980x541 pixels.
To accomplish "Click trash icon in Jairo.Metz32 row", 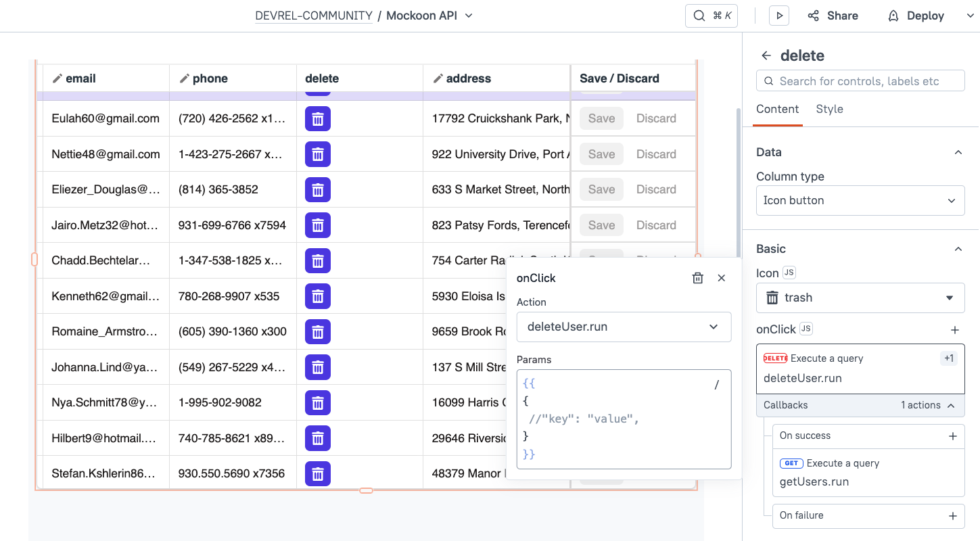I will pos(318,225).
